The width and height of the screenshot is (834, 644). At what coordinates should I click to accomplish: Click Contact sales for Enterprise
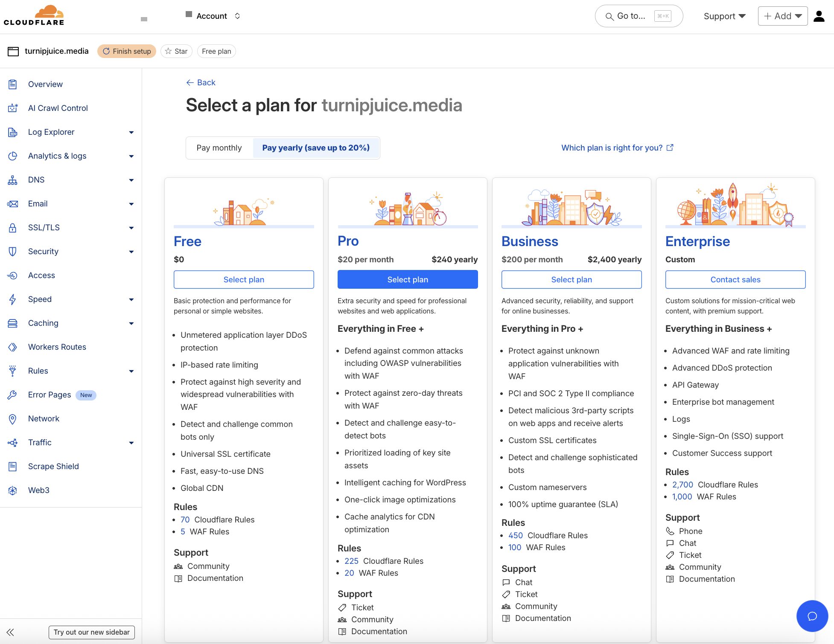(x=735, y=279)
